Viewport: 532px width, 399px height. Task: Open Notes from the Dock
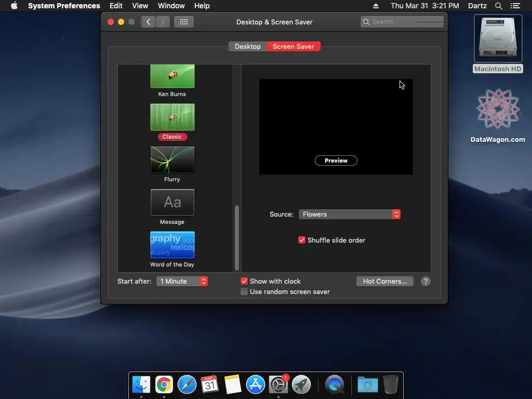click(232, 385)
